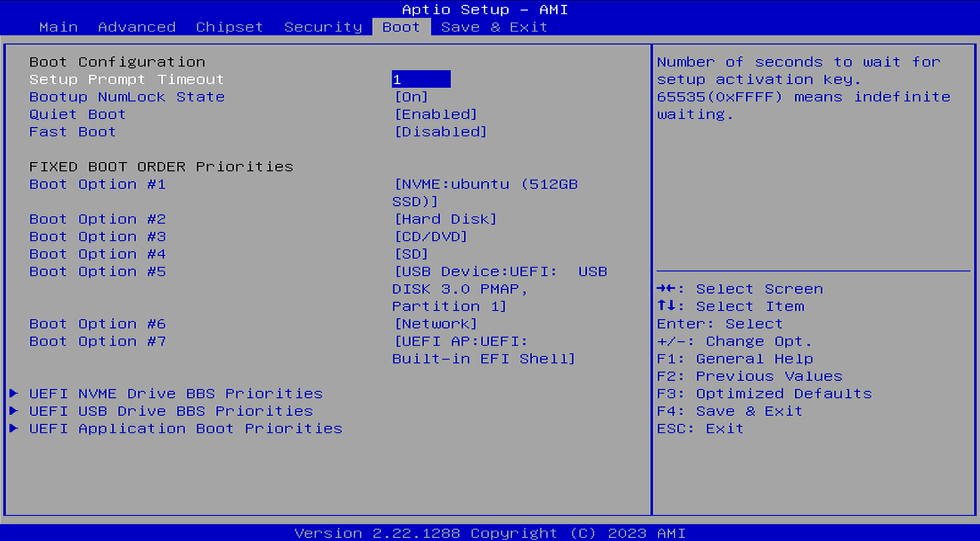
Task: Click the Setup Prompt Timeout value field
Action: point(421,79)
